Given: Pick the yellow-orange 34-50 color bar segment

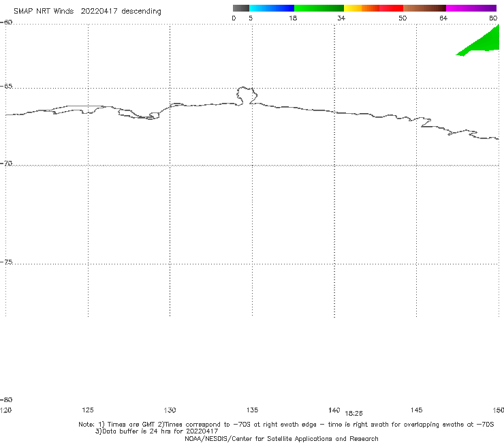Looking at the screenshot, I should 373,8.
